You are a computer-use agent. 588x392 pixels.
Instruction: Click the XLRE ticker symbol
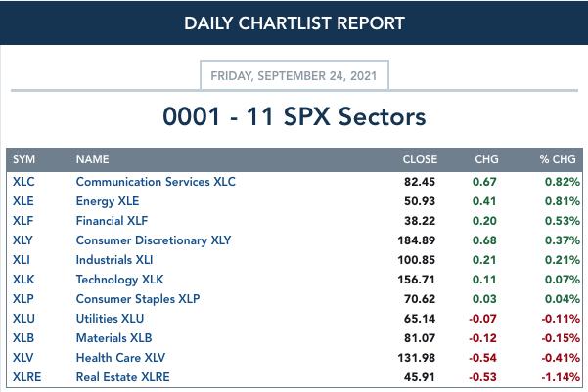tap(27, 377)
